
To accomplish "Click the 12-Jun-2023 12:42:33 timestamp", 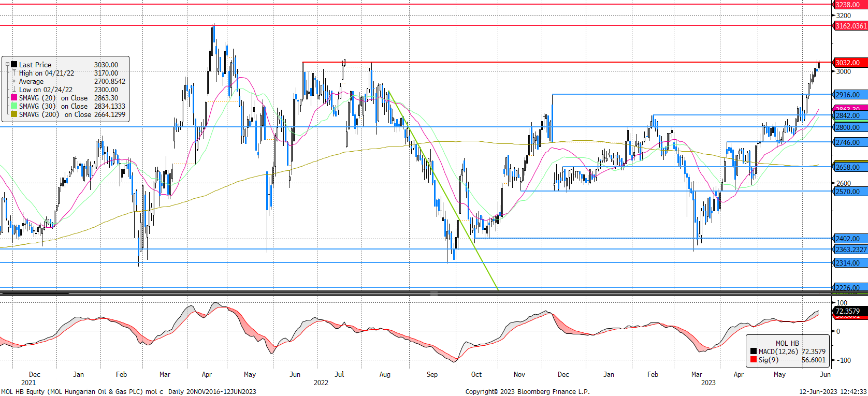I will (x=833, y=392).
